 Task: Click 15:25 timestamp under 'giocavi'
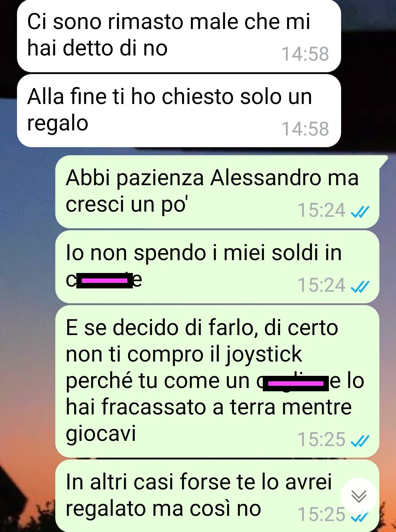(321, 439)
